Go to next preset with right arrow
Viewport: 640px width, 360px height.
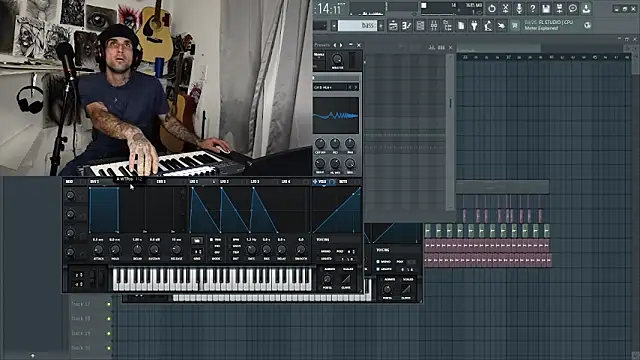(341, 45)
